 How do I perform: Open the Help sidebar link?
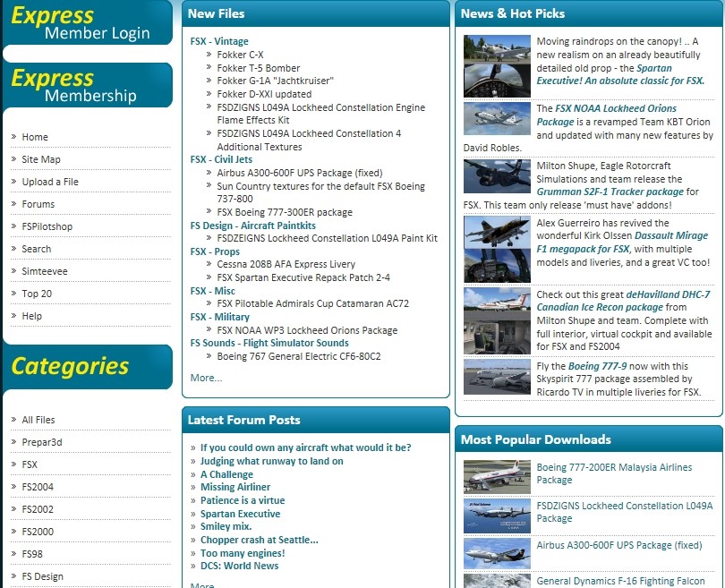pyautogui.click(x=32, y=316)
